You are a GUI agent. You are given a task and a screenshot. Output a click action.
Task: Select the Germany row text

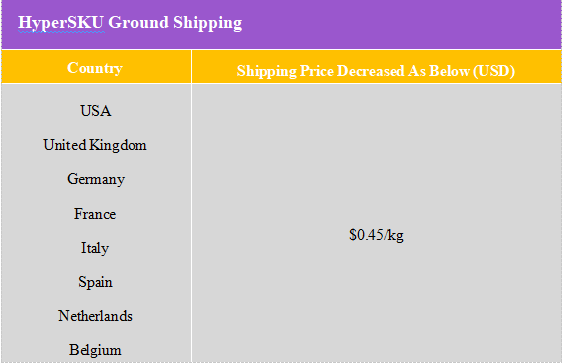pyautogui.click(x=96, y=179)
